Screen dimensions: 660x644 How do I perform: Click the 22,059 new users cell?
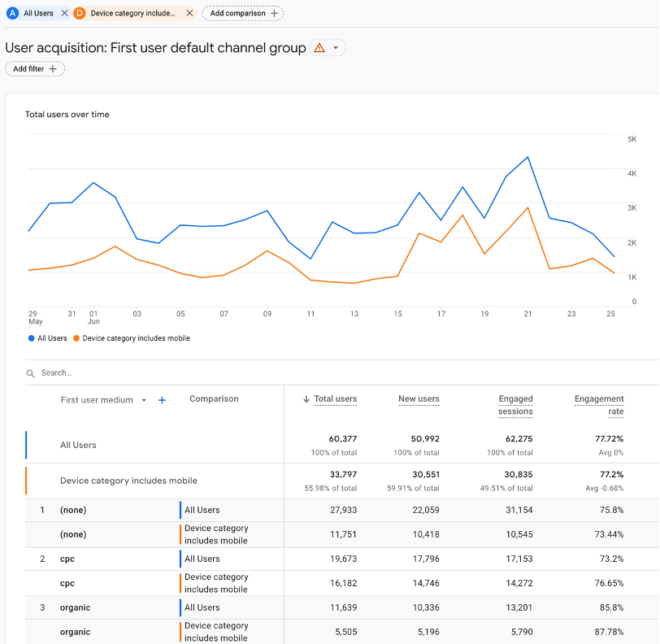pyautogui.click(x=426, y=510)
